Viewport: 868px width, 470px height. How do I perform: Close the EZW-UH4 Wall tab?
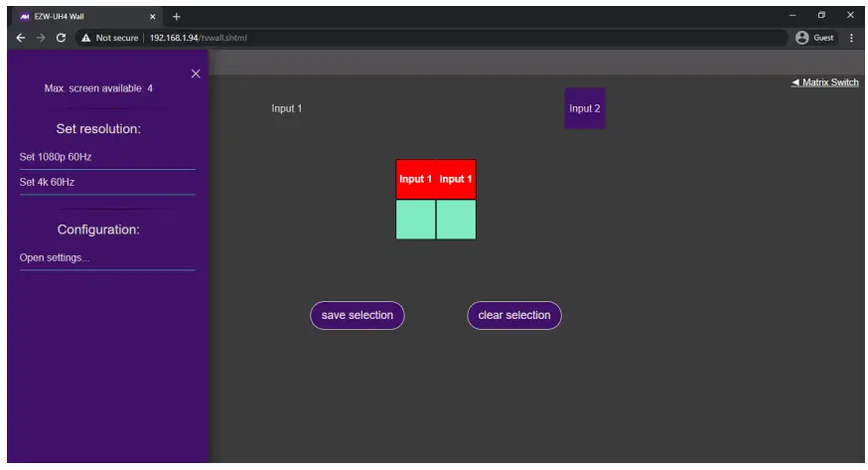point(153,17)
